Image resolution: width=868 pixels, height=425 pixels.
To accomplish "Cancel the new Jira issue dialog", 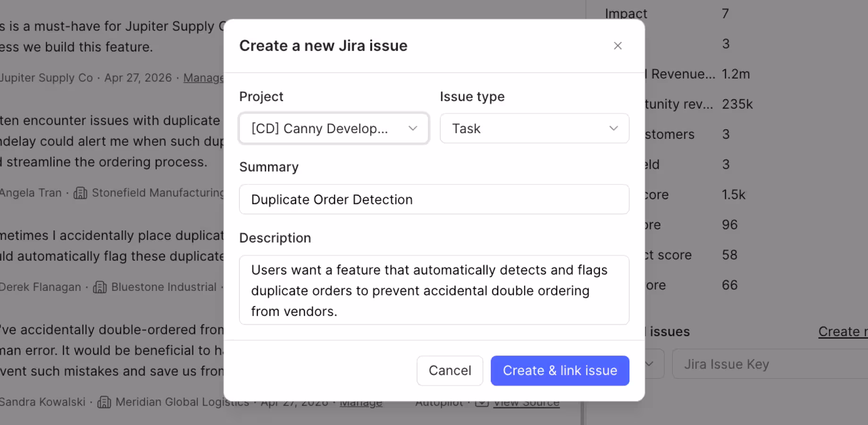I will (x=450, y=371).
